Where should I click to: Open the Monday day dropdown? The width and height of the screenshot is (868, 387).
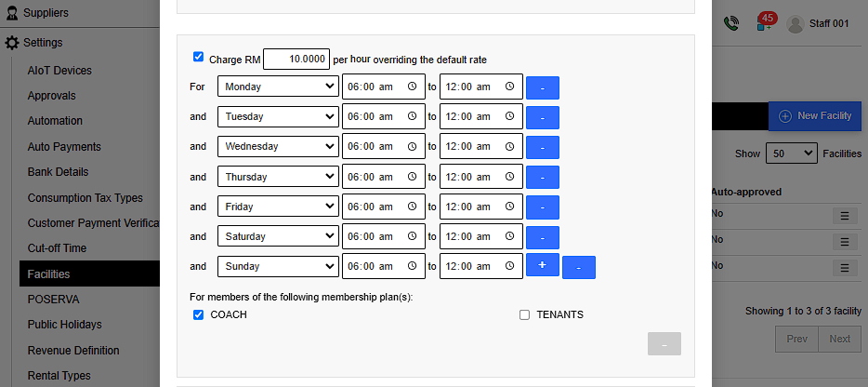coord(279,87)
